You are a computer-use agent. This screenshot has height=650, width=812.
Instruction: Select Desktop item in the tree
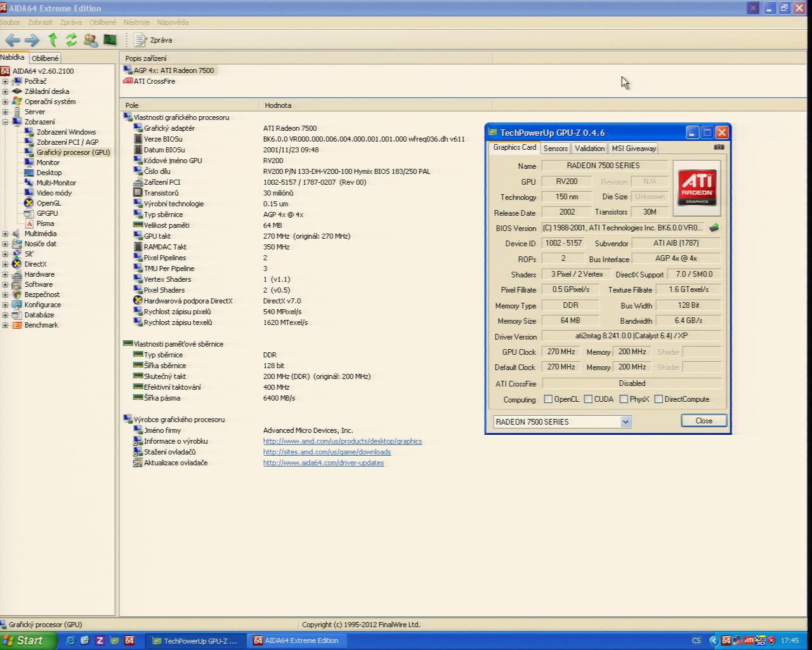pyautogui.click(x=49, y=173)
